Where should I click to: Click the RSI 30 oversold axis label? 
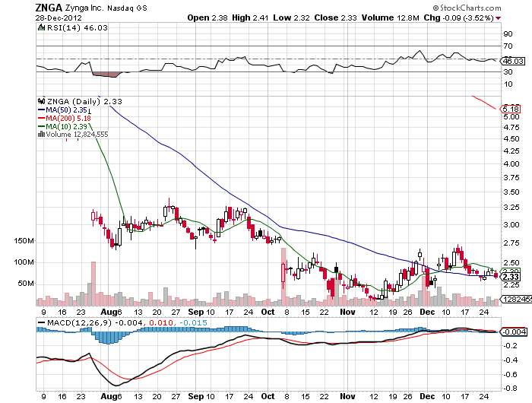point(508,71)
